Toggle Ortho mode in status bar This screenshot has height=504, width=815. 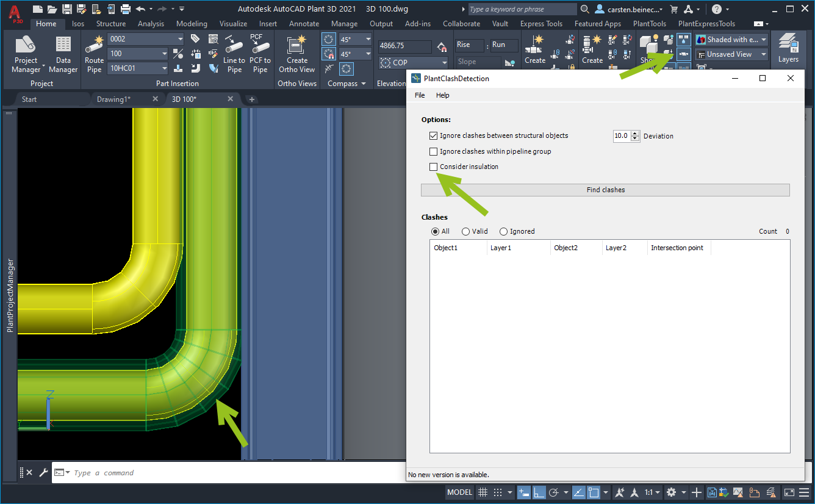pos(539,492)
